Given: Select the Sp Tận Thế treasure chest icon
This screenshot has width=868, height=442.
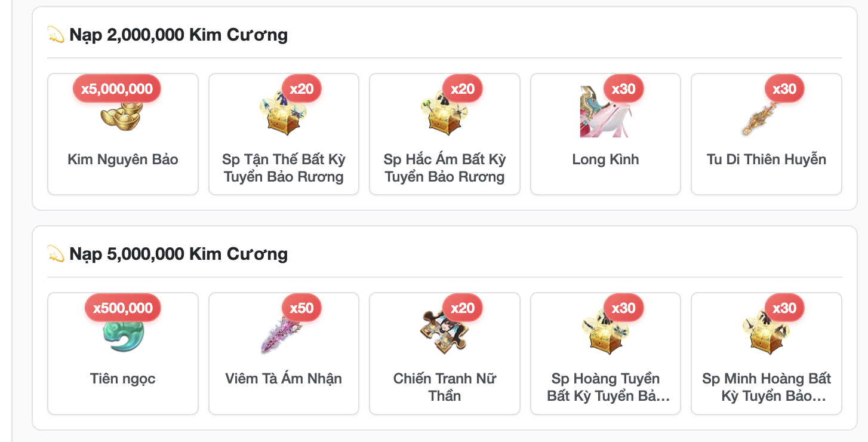Looking at the screenshot, I should [284, 112].
